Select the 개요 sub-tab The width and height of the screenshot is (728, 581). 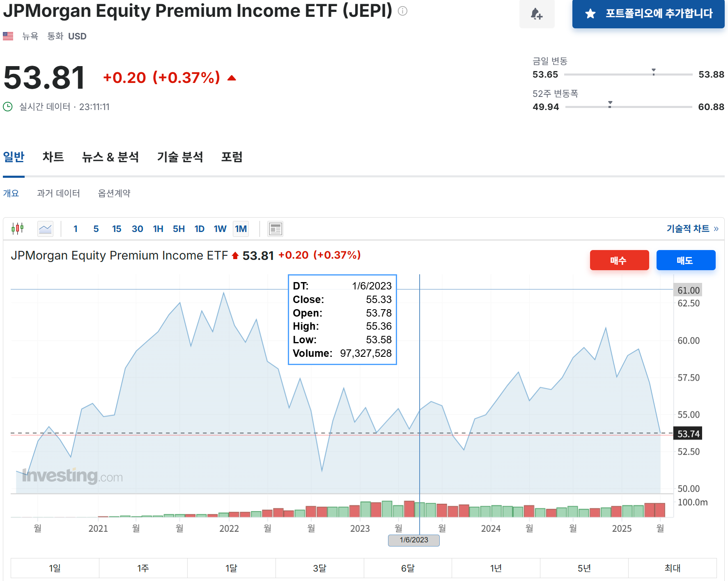tap(11, 193)
